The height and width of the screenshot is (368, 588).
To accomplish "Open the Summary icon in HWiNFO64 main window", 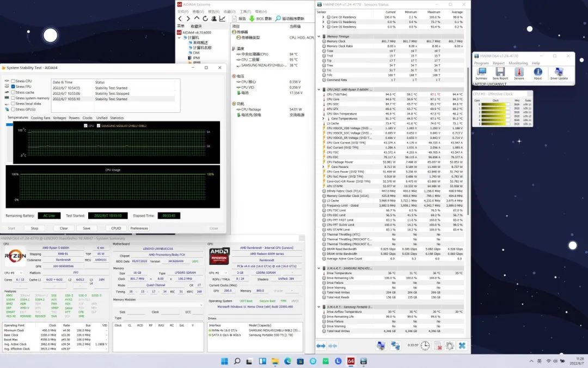I will point(481,73).
